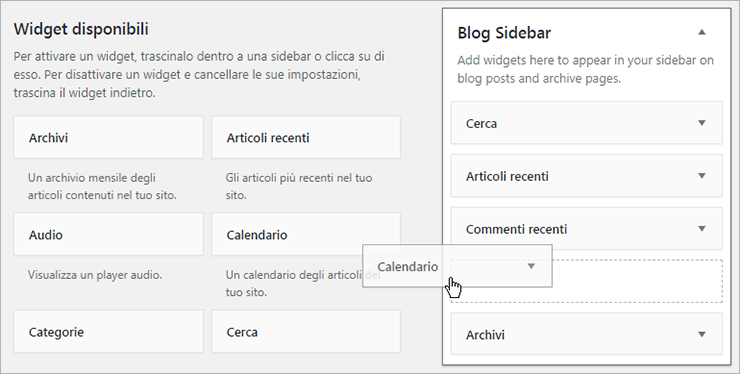Select the Archivi available widget

pos(109,137)
